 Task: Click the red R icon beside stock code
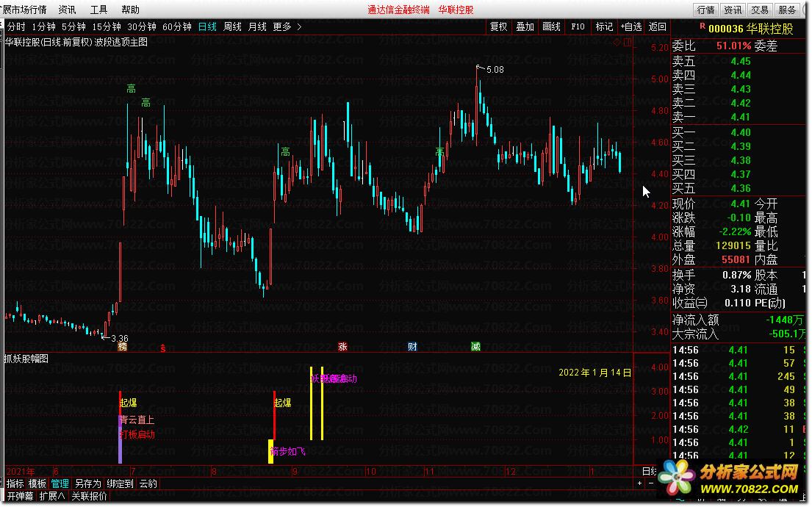(x=703, y=26)
